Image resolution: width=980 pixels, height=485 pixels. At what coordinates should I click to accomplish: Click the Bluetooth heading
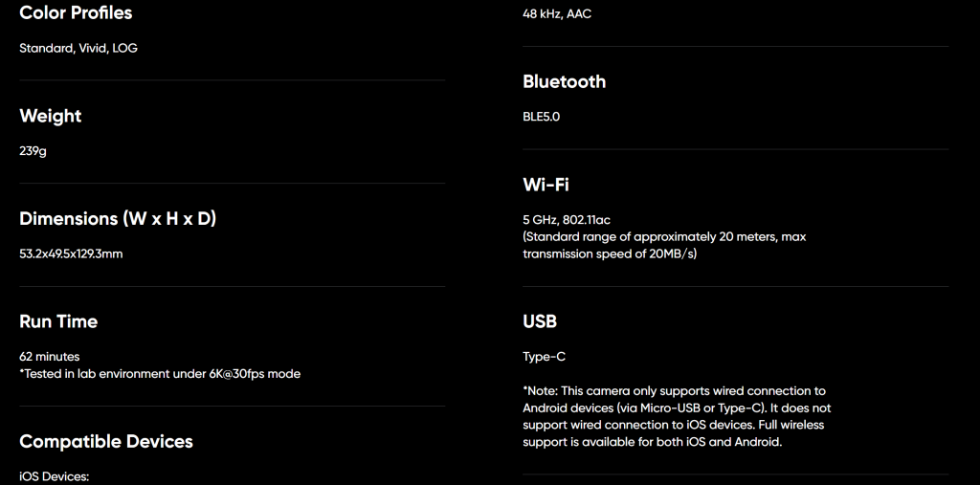565,82
